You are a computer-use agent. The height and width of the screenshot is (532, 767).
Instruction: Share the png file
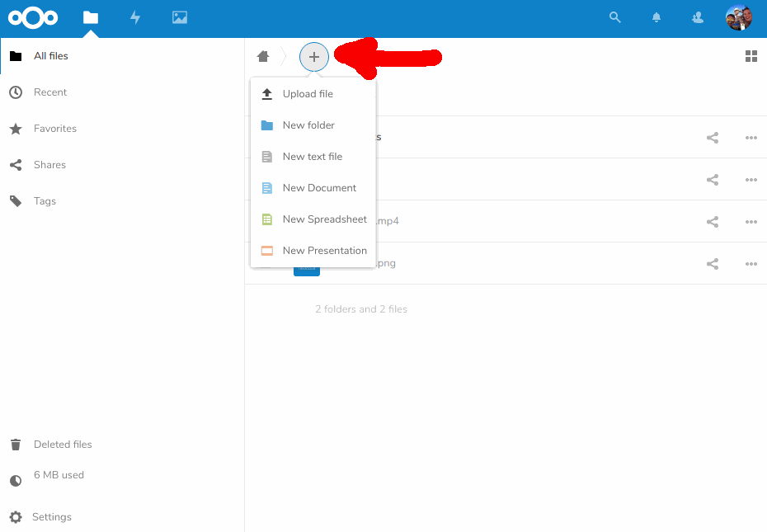(x=712, y=263)
